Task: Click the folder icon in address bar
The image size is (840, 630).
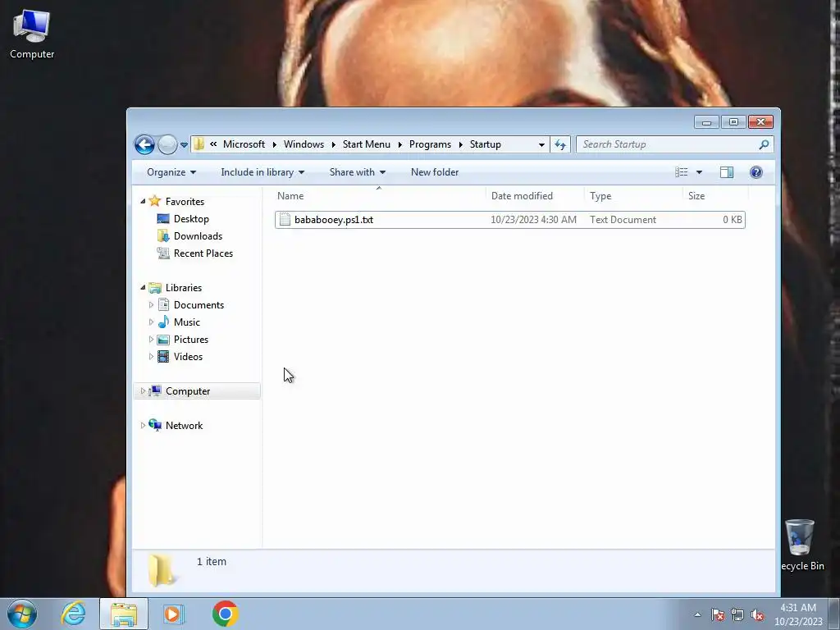Action: pyautogui.click(x=199, y=144)
